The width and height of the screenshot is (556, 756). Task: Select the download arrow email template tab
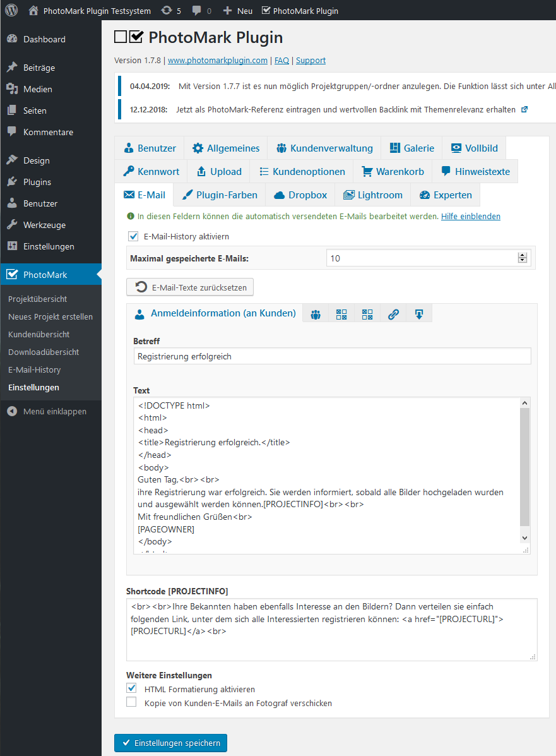point(419,314)
